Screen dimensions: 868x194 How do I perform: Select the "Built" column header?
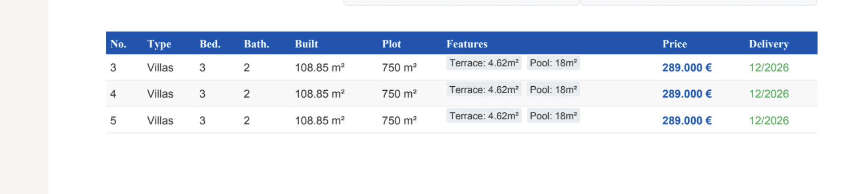point(306,44)
